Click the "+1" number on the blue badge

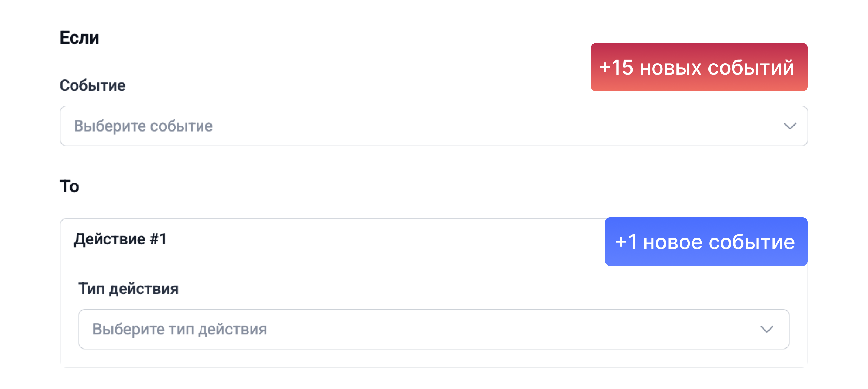pyautogui.click(x=626, y=242)
